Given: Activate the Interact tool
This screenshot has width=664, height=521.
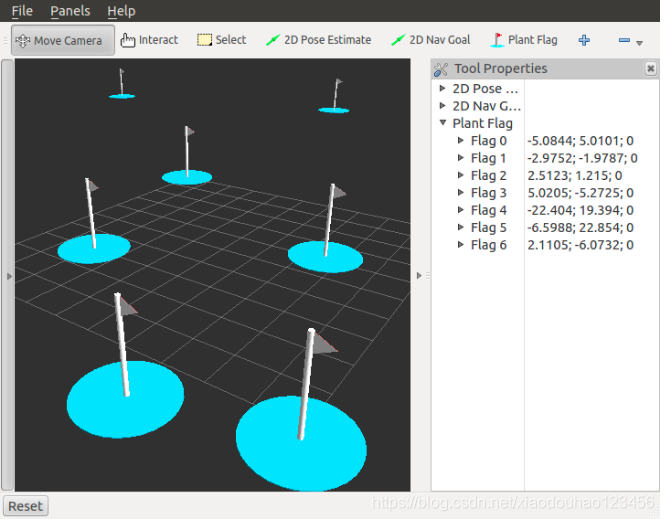Looking at the screenshot, I should coord(149,40).
